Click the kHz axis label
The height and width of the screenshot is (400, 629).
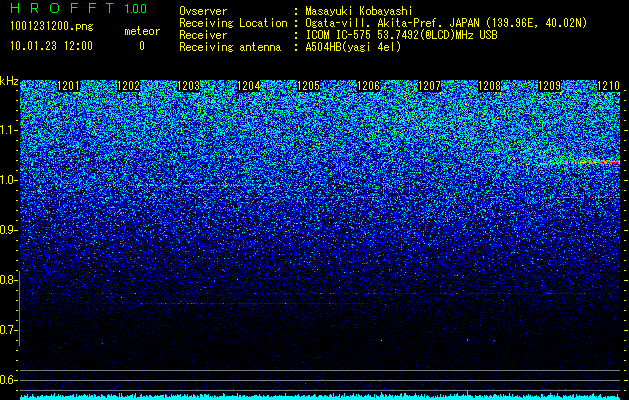[x=9, y=81]
